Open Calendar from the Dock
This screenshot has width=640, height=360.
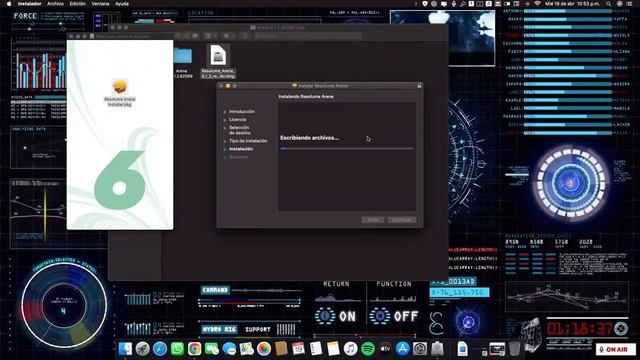(x=298, y=349)
